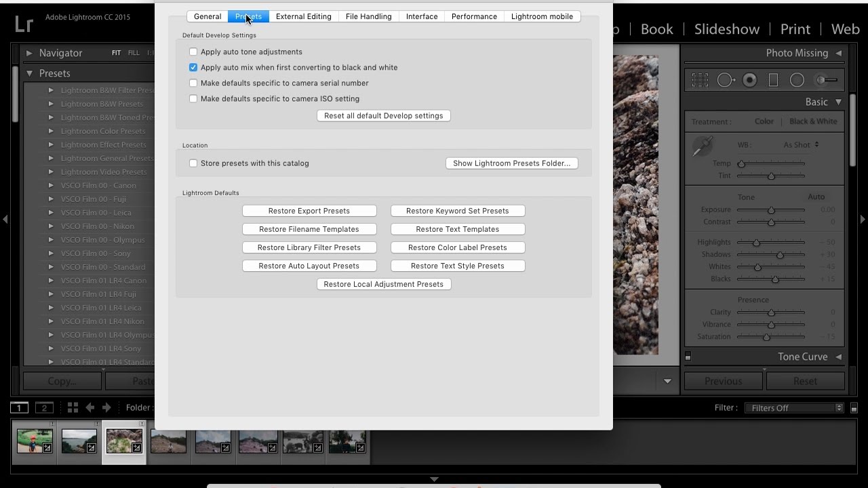
Task: Select the highlighted third filmstrip thumbnail
Action: point(124,441)
